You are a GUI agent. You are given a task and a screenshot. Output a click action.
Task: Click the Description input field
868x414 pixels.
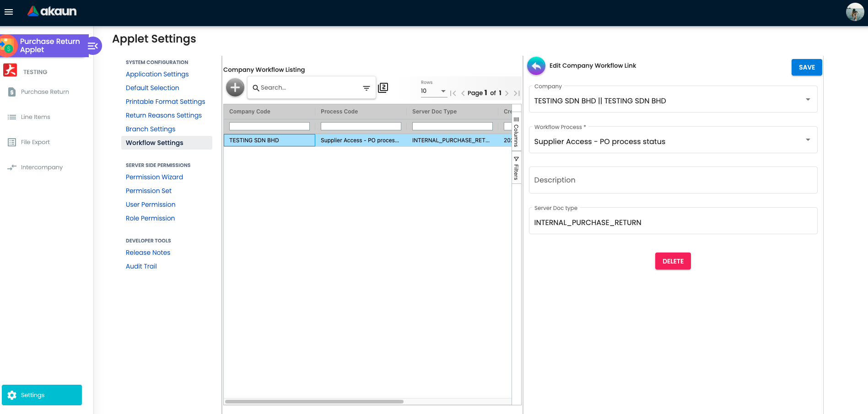tap(673, 180)
